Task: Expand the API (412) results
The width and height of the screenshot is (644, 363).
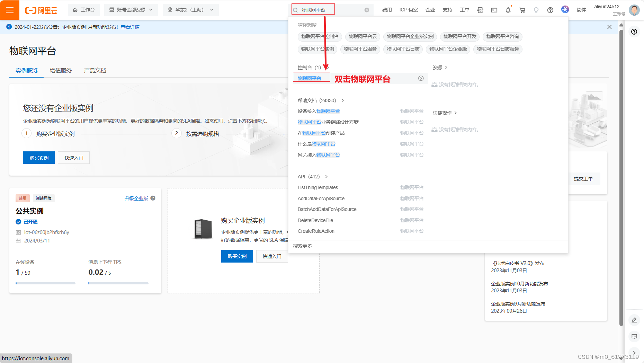Action: (326, 177)
